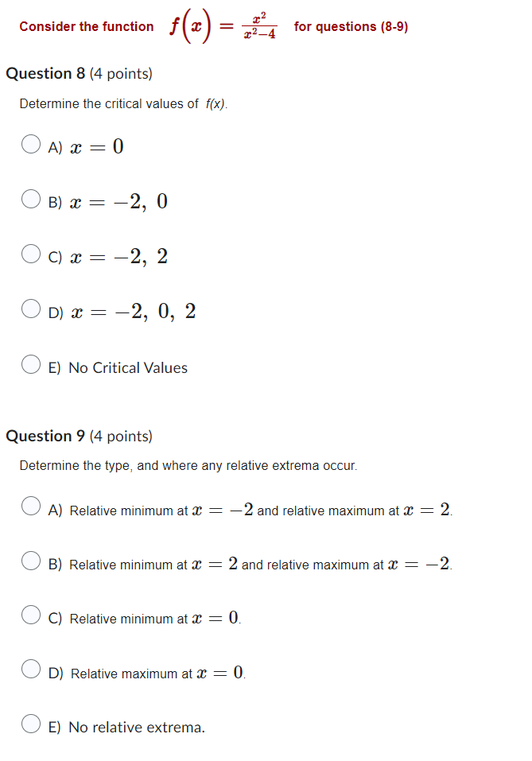532x761 pixels.
Task: Choose answer D) Relative maximum at x = 0
Action: click(31, 669)
